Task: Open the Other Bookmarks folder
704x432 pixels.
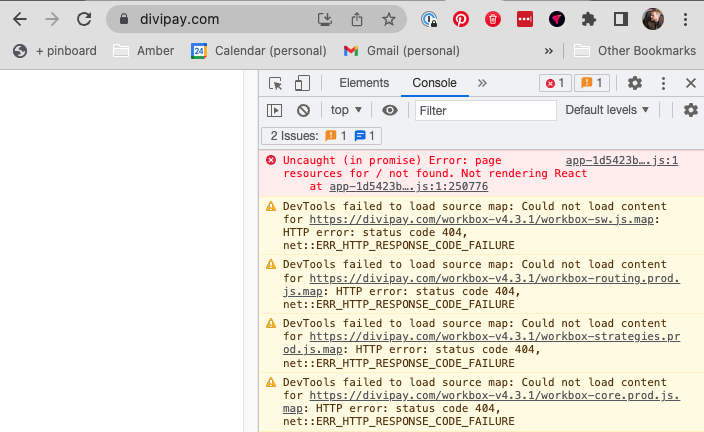Action: point(635,51)
